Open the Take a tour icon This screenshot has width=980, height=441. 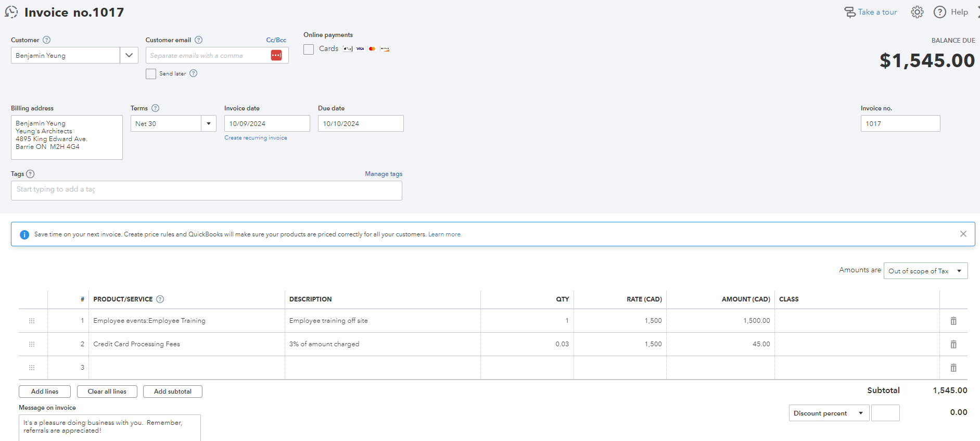click(850, 12)
